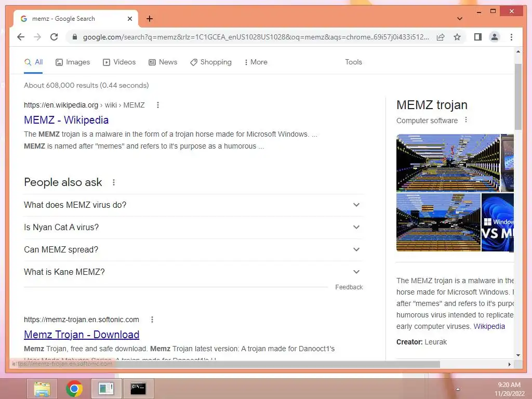532x399 pixels.
Task: Click the command prompt taskbar icon
Action: [138, 389]
